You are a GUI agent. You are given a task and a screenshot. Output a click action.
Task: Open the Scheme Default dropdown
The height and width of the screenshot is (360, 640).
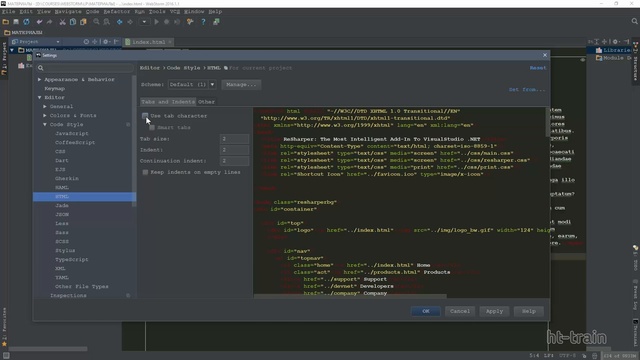point(192,84)
